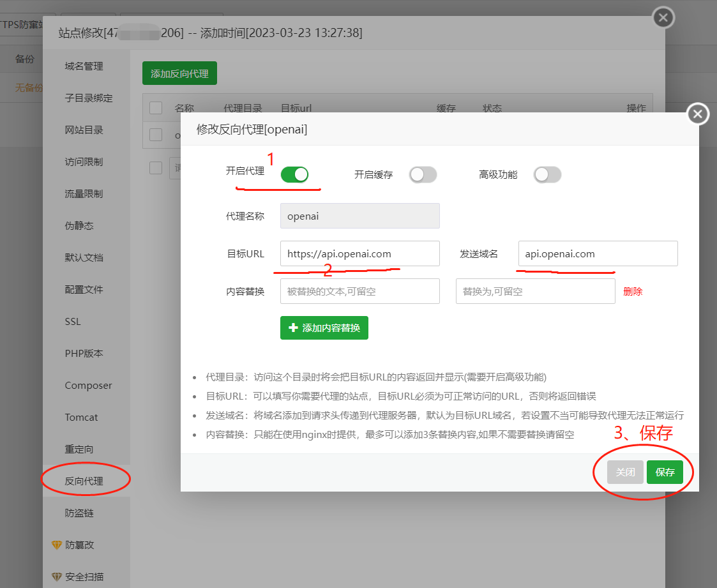
Task: Select 伪静态 in the sidebar
Action: point(79,225)
